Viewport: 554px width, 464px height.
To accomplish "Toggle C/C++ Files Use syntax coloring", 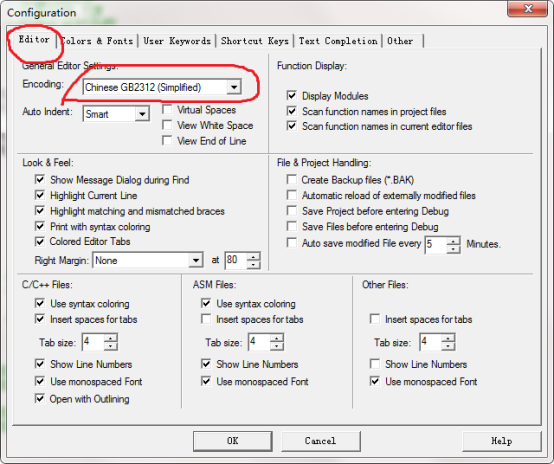I will pos(40,303).
